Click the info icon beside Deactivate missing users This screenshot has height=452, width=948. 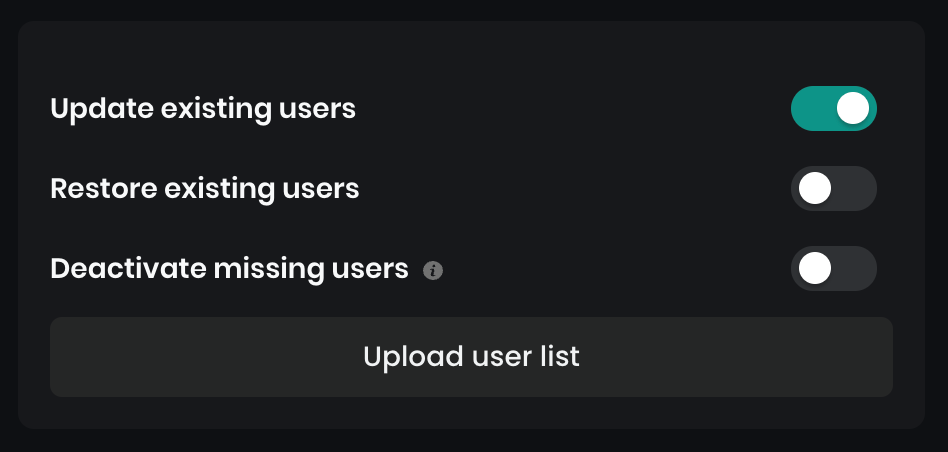click(433, 270)
